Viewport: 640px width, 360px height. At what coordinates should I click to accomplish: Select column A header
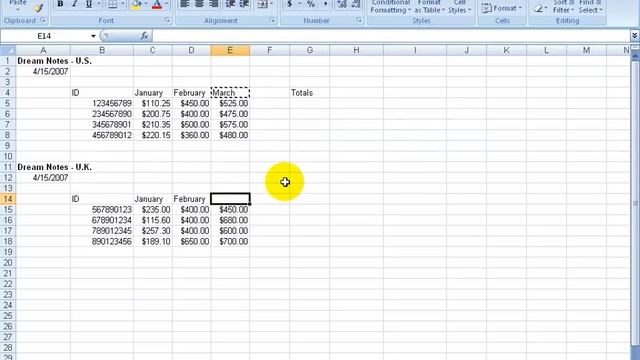pyautogui.click(x=43, y=50)
